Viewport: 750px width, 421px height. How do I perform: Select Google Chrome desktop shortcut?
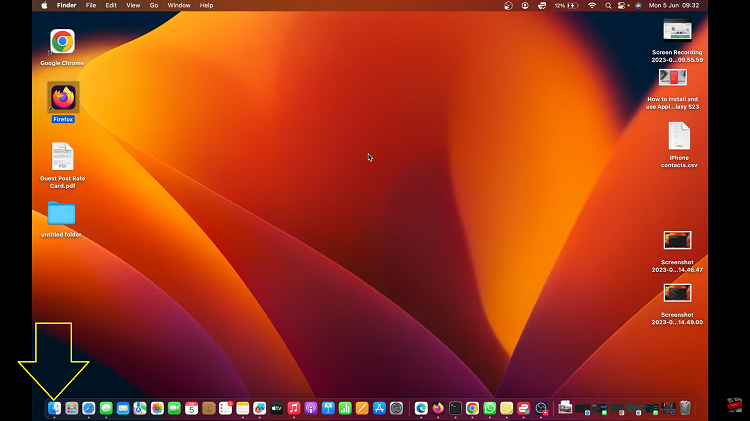[x=62, y=47]
